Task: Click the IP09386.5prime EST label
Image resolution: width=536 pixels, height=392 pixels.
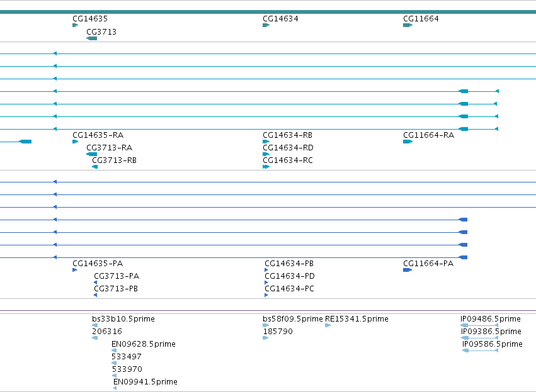Action: [x=491, y=332]
